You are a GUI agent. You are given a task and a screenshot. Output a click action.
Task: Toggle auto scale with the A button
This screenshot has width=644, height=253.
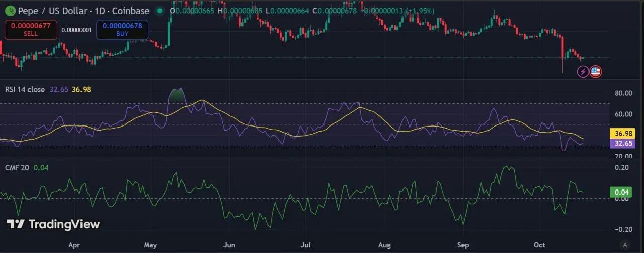tap(625, 244)
